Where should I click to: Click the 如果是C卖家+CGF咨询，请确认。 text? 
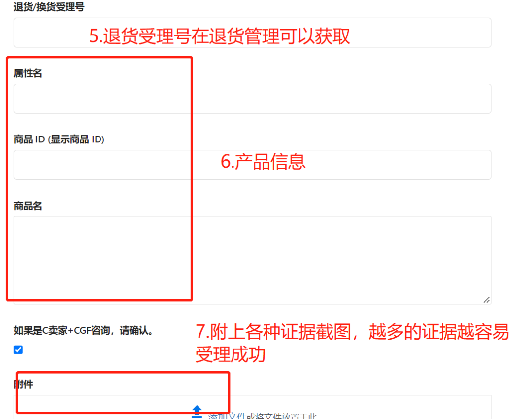[83, 330]
